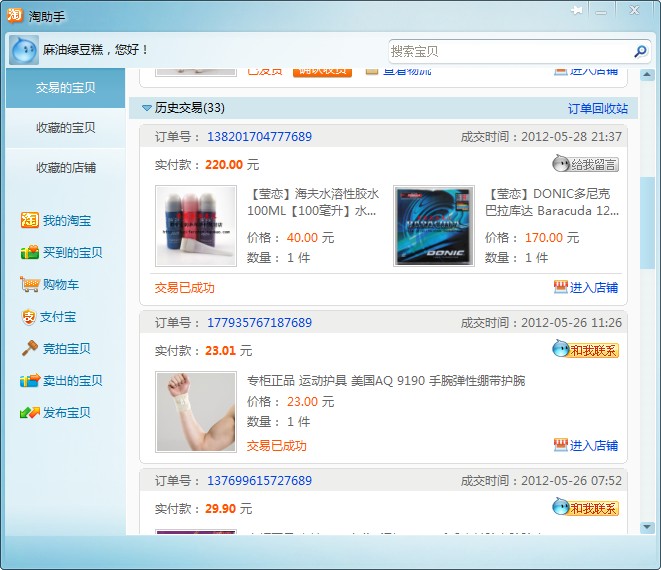661x570 pixels.
Task: Open AQ 9190 wrist guard title
Action: 386,380
